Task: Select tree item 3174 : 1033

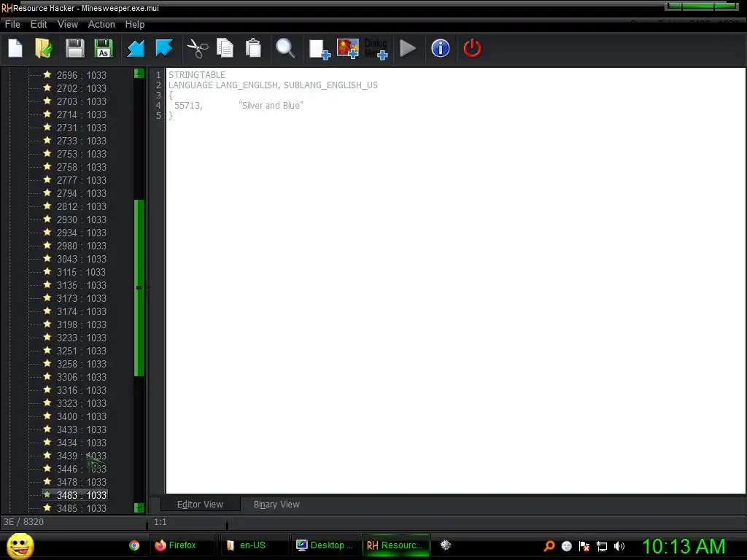Action: pyautogui.click(x=82, y=311)
